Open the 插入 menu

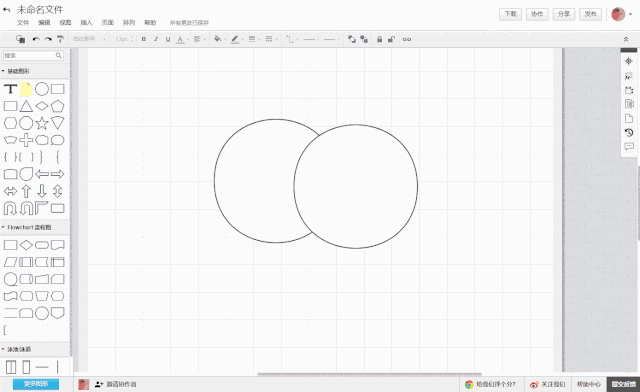86,22
